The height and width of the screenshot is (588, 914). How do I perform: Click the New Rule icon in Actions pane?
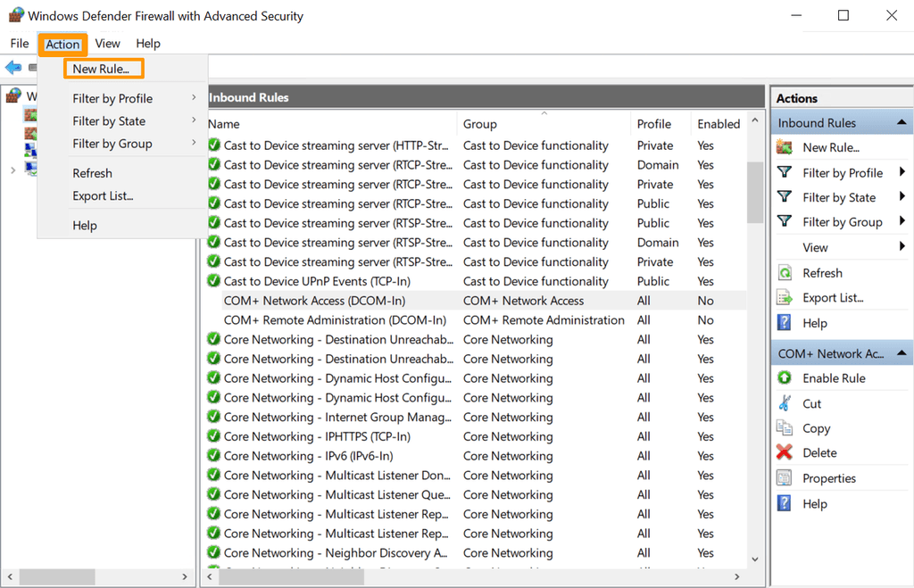pyautogui.click(x=784, y=147)
